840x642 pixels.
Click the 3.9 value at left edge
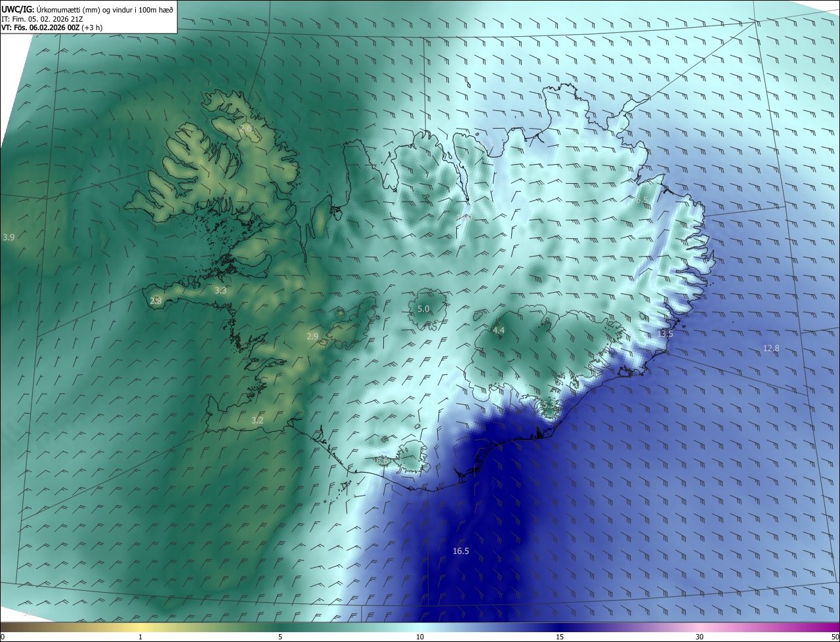tap(9, 237)
